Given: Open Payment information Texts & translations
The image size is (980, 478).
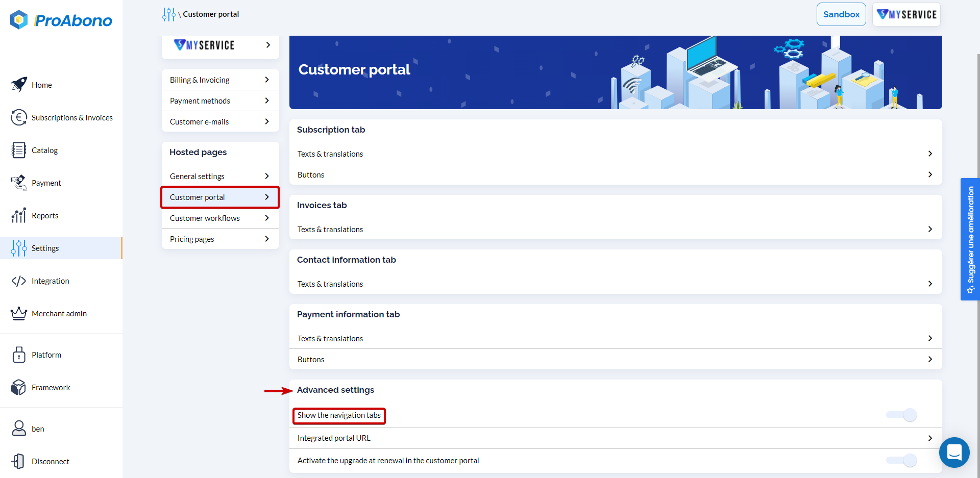Looking at the screenshot, I should coord(616,339).
